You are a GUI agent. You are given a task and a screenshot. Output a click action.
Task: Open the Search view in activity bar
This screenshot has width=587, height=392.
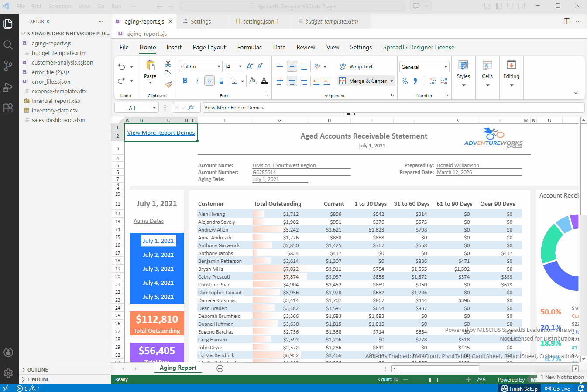[x=8, y=44]
